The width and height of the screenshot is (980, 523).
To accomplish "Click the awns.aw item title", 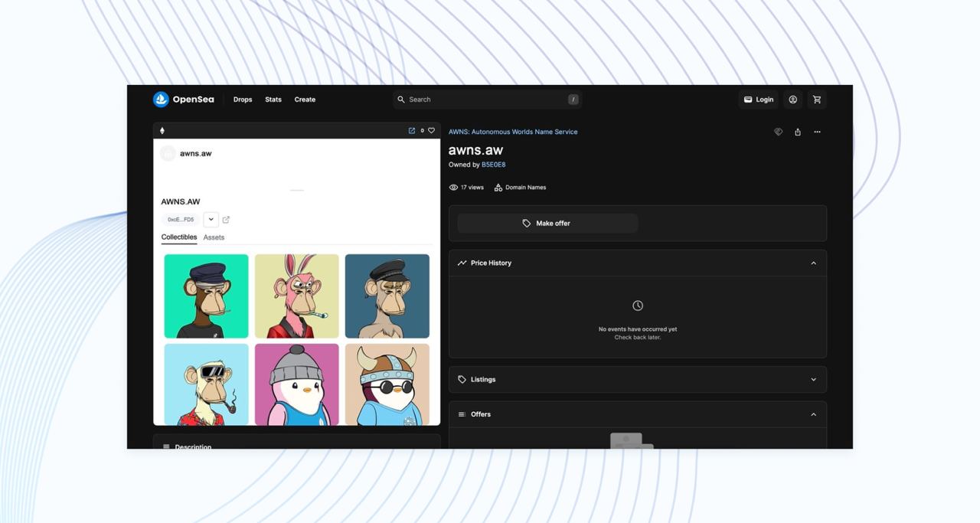I will [475, 150].
